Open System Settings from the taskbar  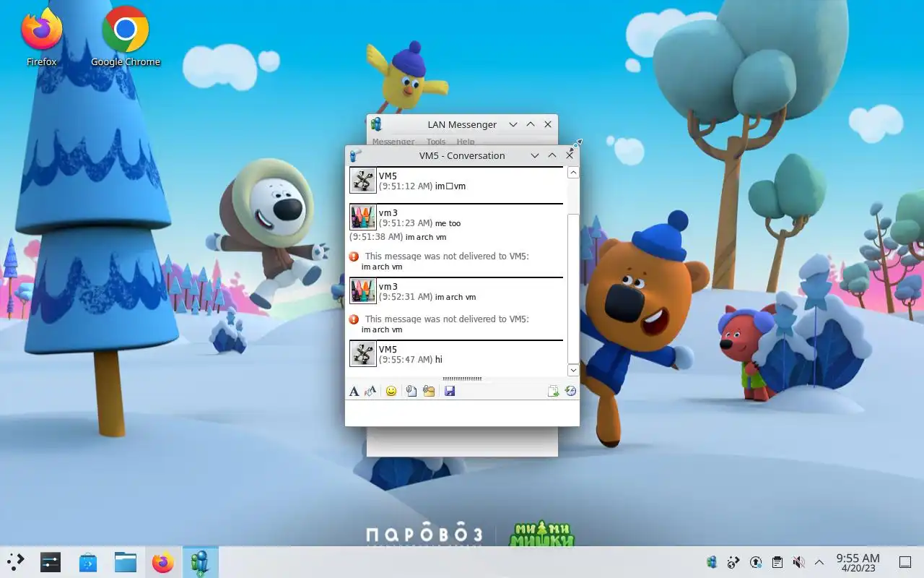(50, 561)
